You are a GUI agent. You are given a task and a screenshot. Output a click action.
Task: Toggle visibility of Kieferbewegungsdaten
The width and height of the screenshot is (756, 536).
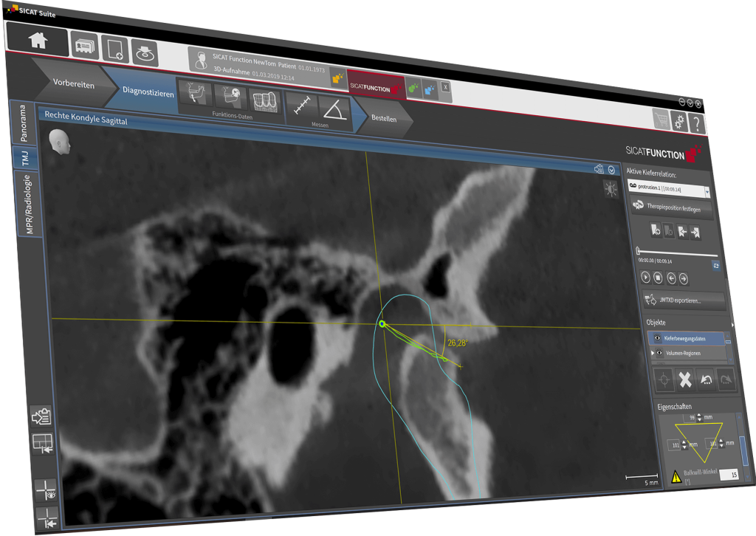tap(657, 338)
